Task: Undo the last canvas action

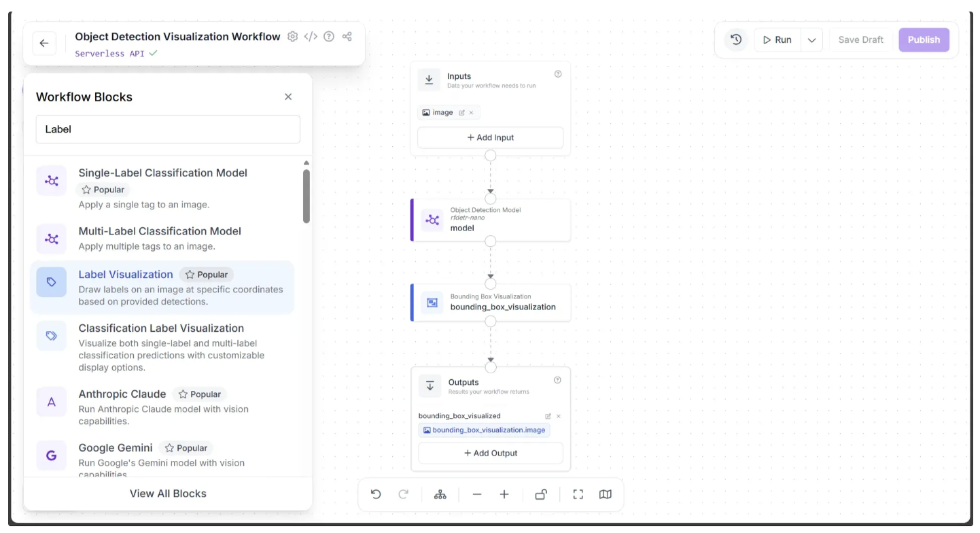Action: (376, 494)
